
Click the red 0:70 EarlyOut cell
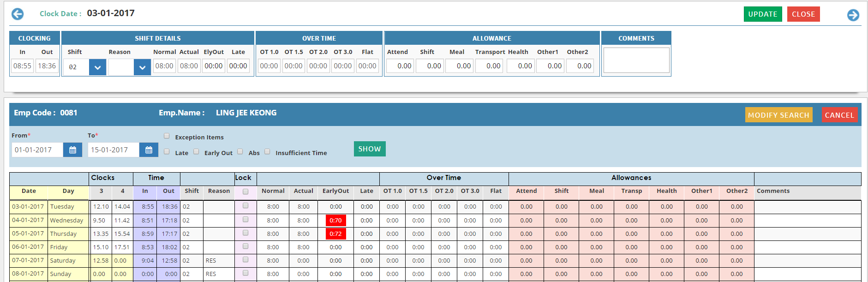click(335, 221)
